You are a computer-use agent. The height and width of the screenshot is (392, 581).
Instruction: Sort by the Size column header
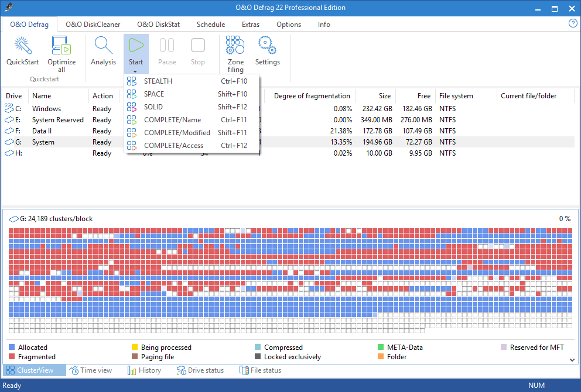click(x=375, y=96)
